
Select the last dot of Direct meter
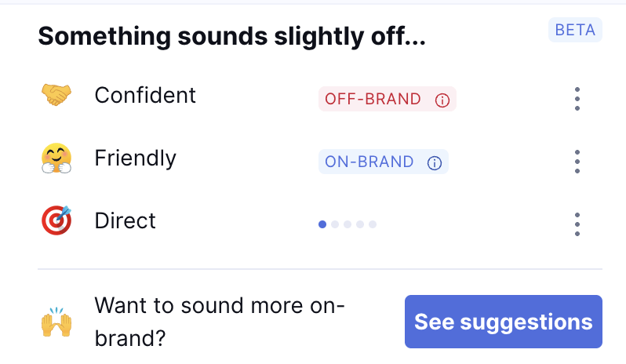tap(373, 224)
